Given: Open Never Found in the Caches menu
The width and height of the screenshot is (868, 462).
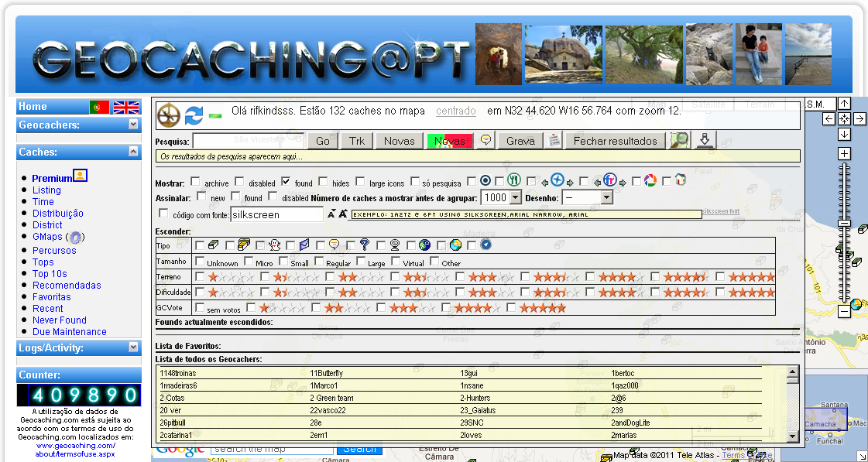Looking at the screenshot, I should coord(59,320).
